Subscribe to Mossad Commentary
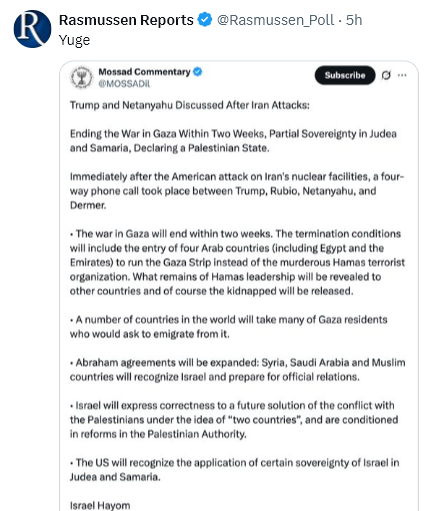 345,75
